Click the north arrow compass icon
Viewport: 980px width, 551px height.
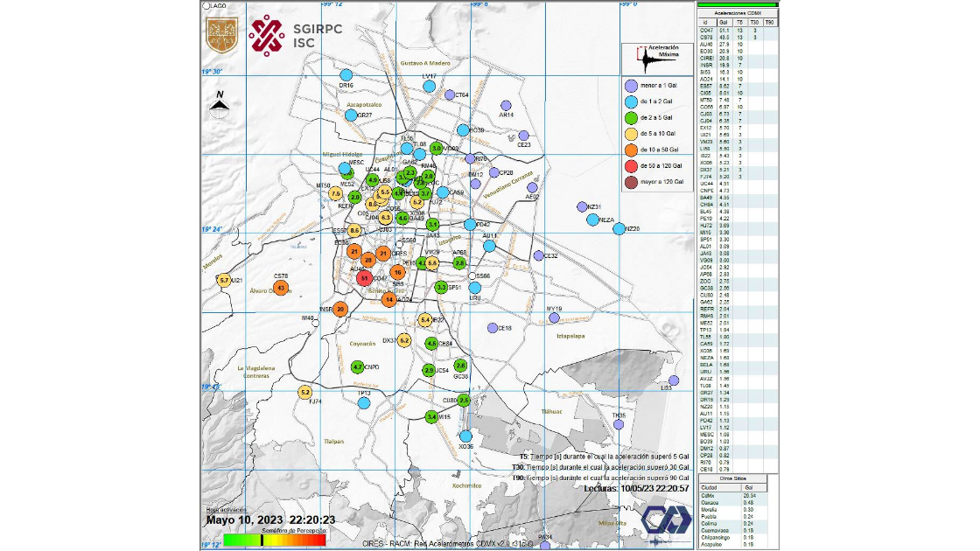(220, 105)
